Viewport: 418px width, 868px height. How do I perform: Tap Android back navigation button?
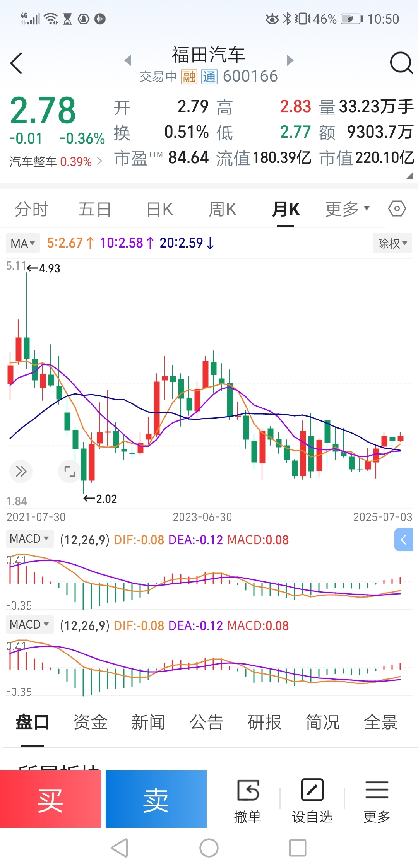pos(120,848)
